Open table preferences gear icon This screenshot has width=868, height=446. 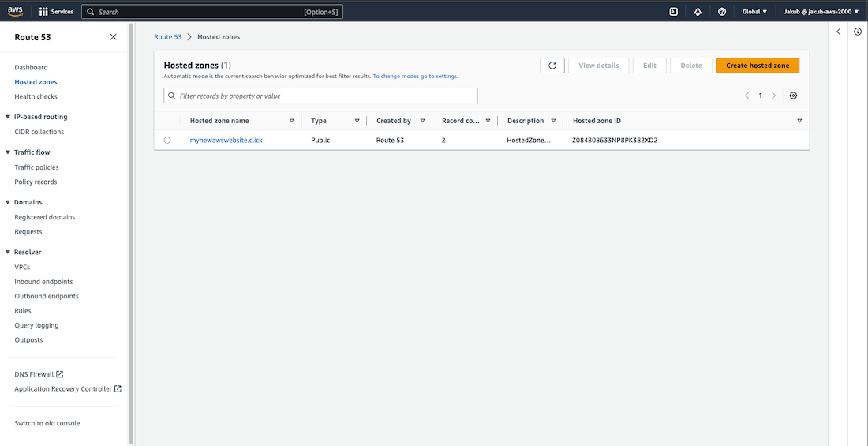pyautogui.click(x=793, y=96)
